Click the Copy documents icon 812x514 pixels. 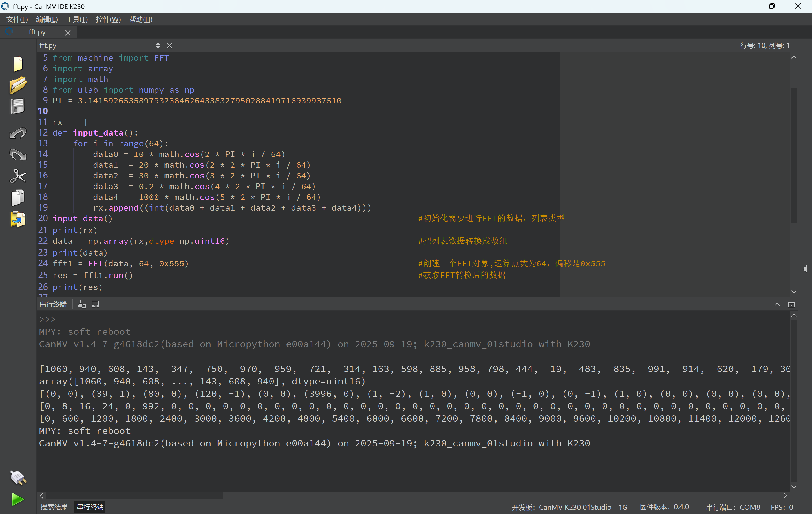[18, 198]
